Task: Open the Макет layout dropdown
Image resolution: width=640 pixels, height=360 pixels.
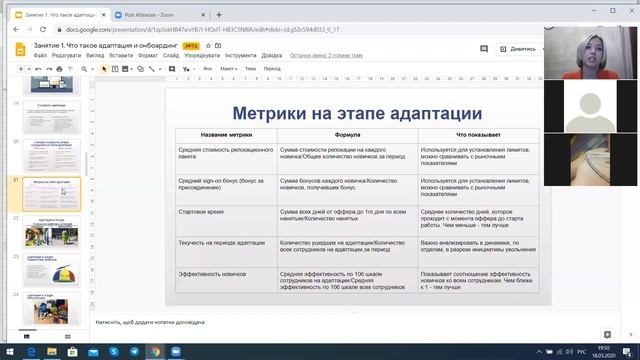Action: coord(229,69)
